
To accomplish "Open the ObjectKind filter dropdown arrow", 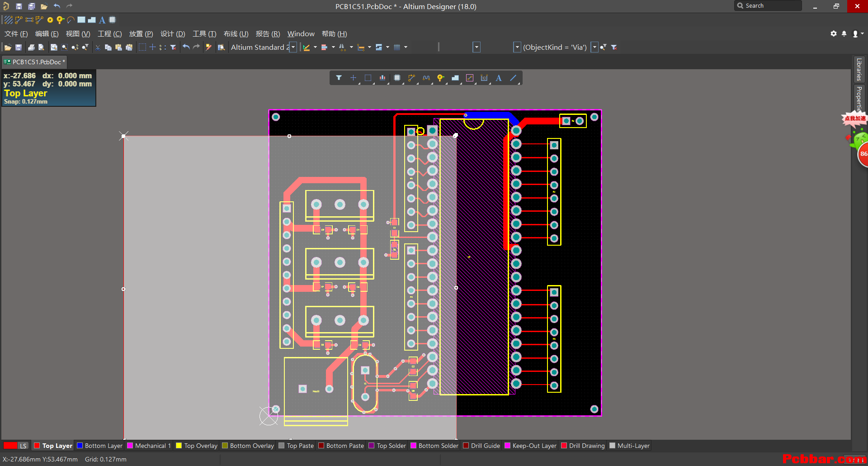I will tap(594, 47).
